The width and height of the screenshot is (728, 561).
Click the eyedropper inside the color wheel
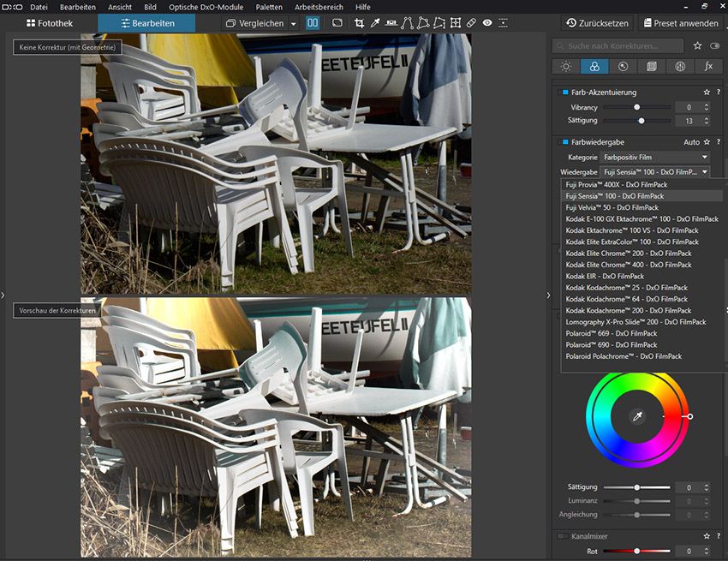[636, 416]
